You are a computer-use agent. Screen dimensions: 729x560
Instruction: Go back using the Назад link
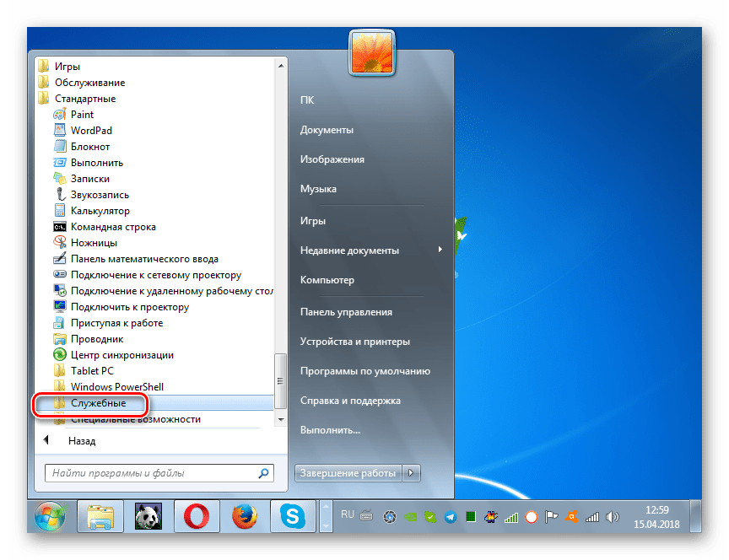coord(82,440)
